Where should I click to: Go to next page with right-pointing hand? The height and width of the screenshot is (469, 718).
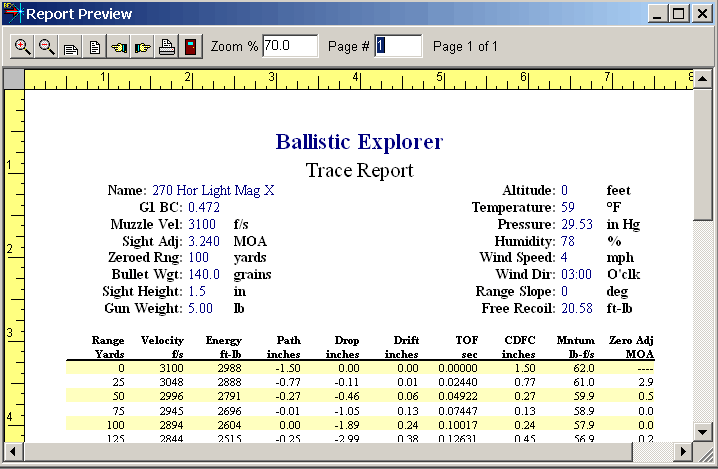pos(142,46)
